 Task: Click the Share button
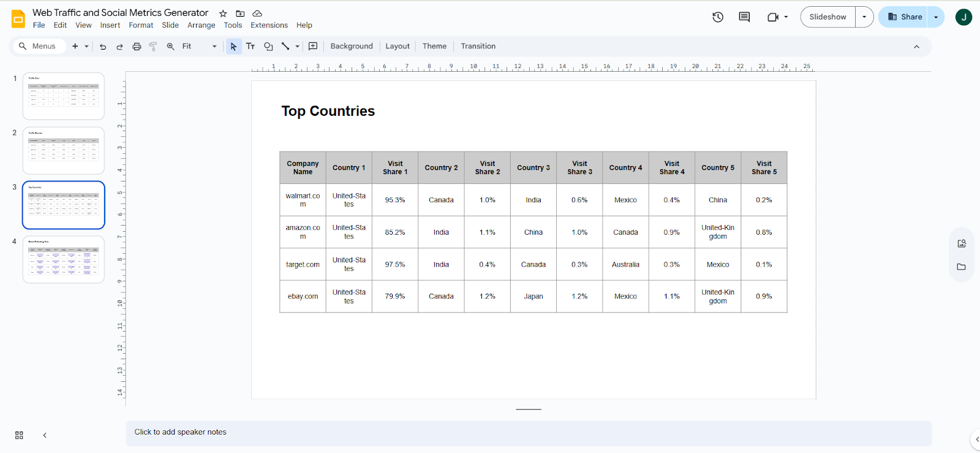[904, 17]
